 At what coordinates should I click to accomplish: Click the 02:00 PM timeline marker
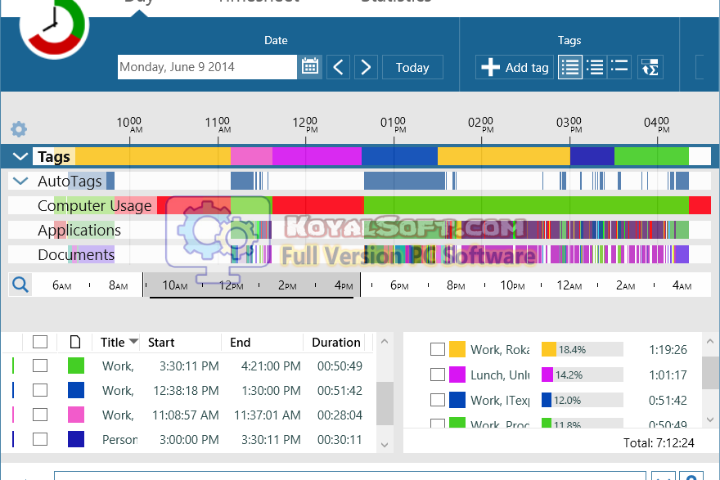coord(481,124)
